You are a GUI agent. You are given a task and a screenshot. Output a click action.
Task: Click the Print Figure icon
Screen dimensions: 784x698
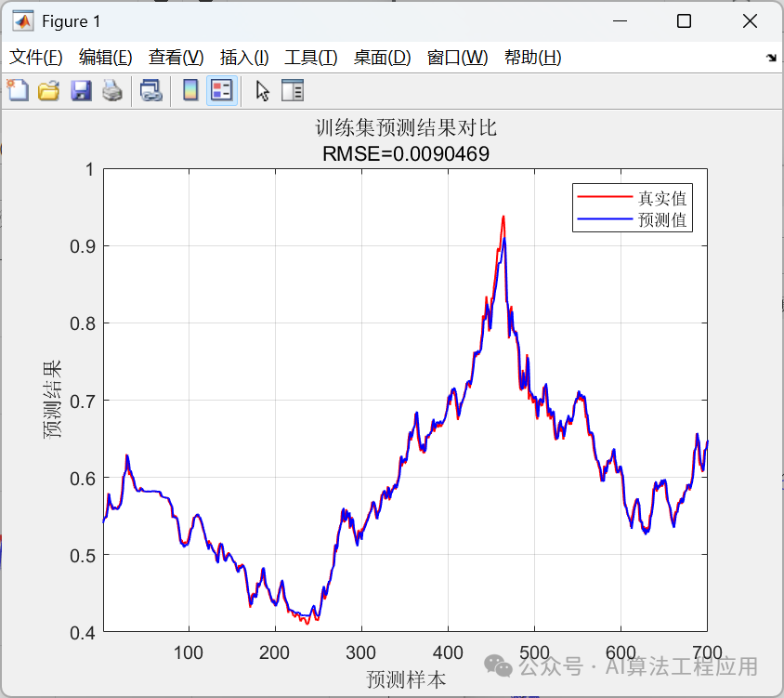coord(112,90)
